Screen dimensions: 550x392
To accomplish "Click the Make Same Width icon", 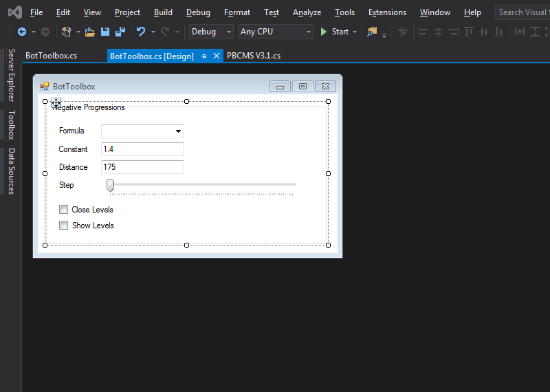I will (520, 32).
